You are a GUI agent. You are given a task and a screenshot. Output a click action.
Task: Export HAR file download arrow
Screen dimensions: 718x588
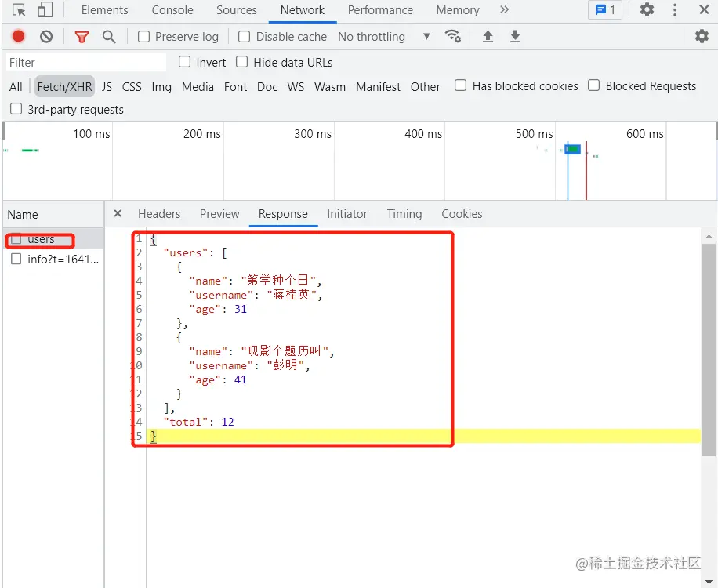(x=515, y=36)
